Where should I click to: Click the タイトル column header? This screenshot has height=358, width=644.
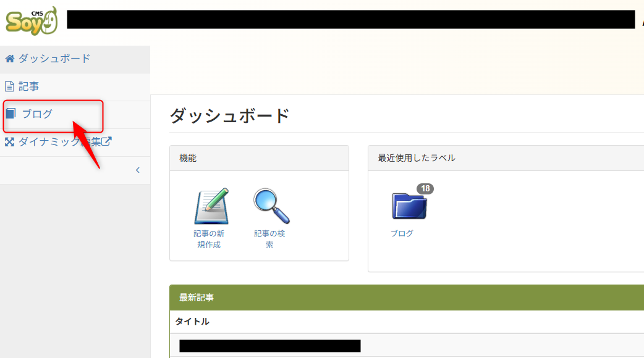[192, 322]
